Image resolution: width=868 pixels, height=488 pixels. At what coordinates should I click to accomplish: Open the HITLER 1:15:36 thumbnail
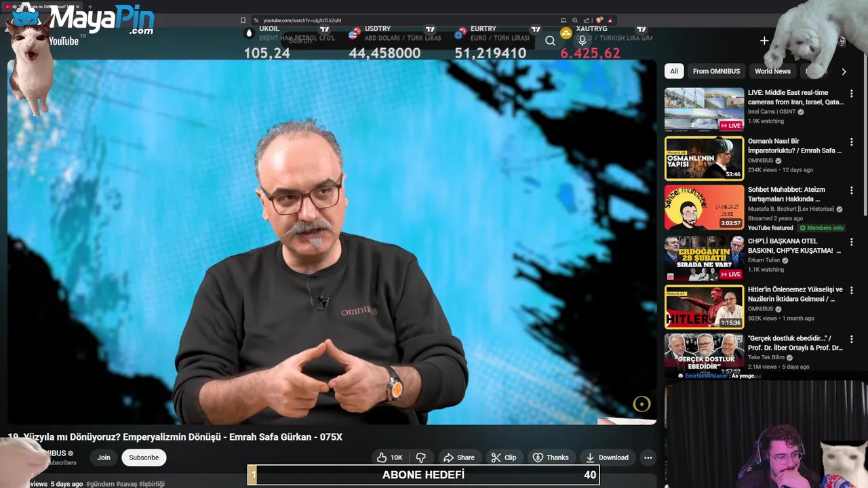coord(704,306)
